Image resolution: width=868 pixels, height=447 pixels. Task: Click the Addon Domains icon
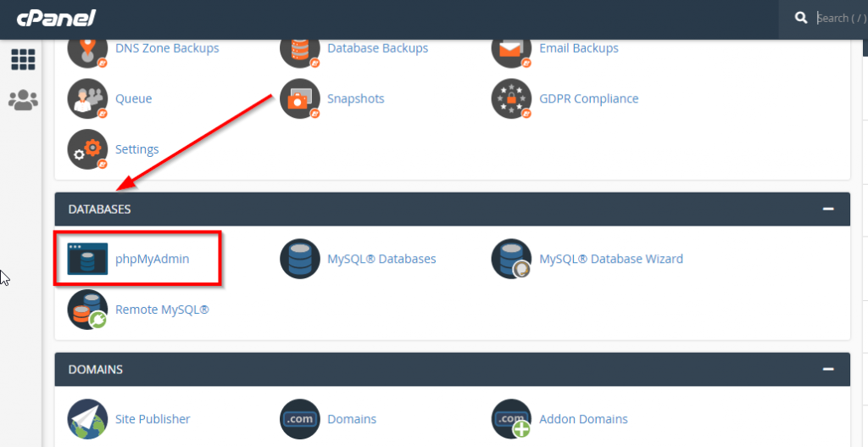511,419
